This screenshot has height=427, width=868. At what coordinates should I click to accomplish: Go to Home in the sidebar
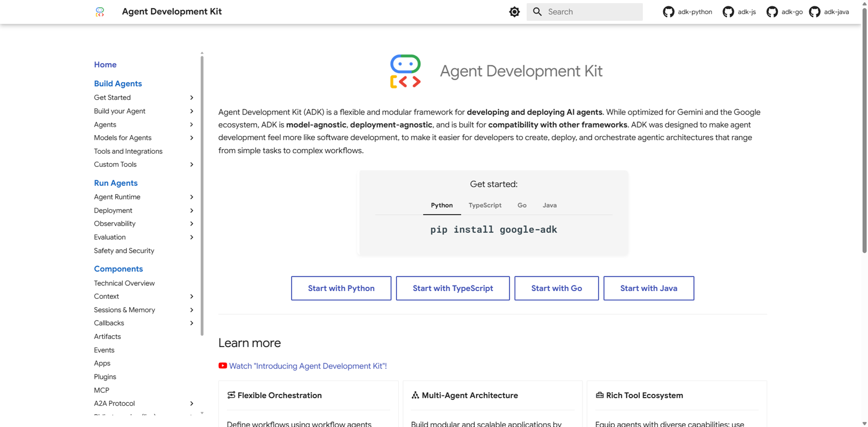pyautogui.click(x=105, y=65)
